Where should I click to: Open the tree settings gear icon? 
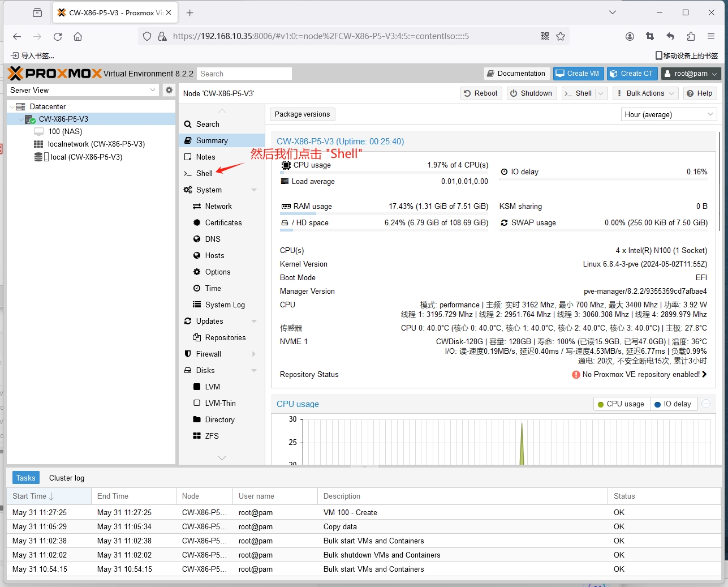169,90
